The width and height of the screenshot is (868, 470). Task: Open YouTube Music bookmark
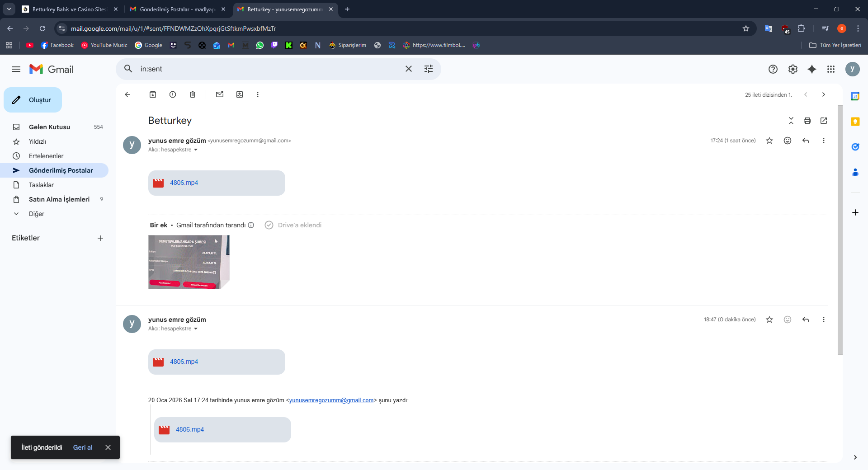coord(104,45)
